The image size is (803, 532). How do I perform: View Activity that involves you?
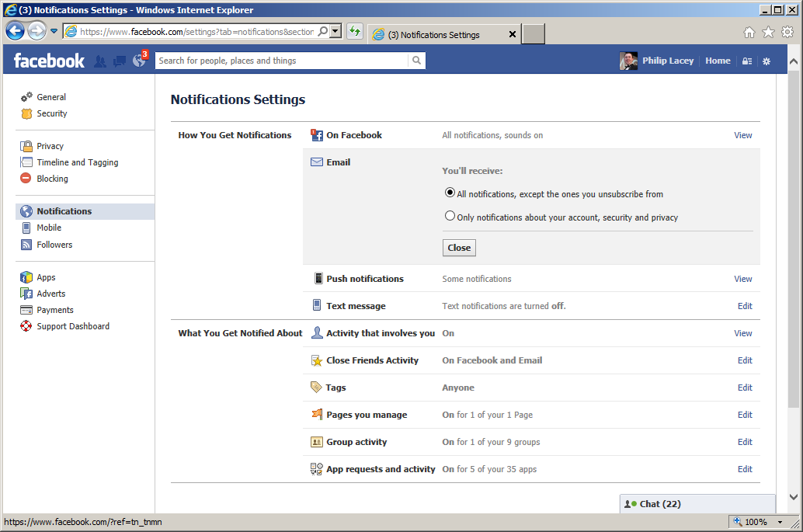point(743,333)
